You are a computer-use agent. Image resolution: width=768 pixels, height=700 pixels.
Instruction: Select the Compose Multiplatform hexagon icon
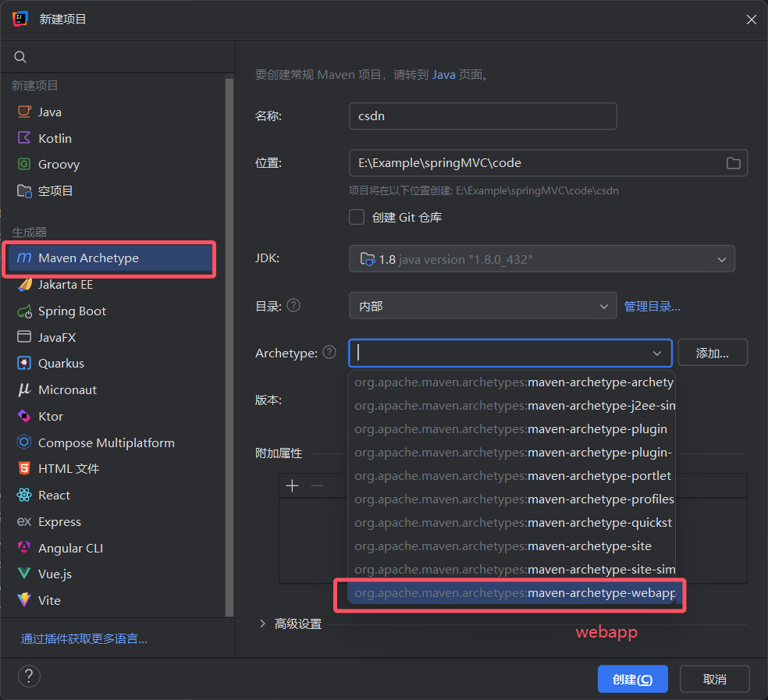tap(24, 442)
